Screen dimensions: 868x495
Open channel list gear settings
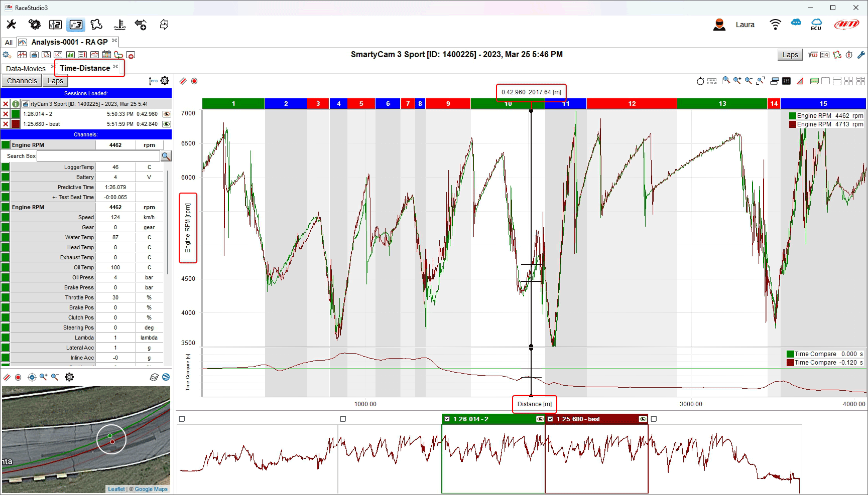point(165,81)
